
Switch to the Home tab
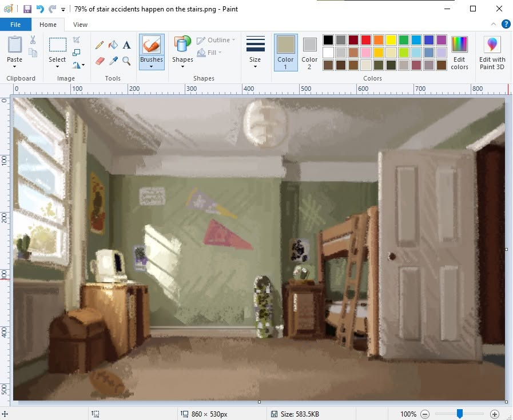point(48,25)
